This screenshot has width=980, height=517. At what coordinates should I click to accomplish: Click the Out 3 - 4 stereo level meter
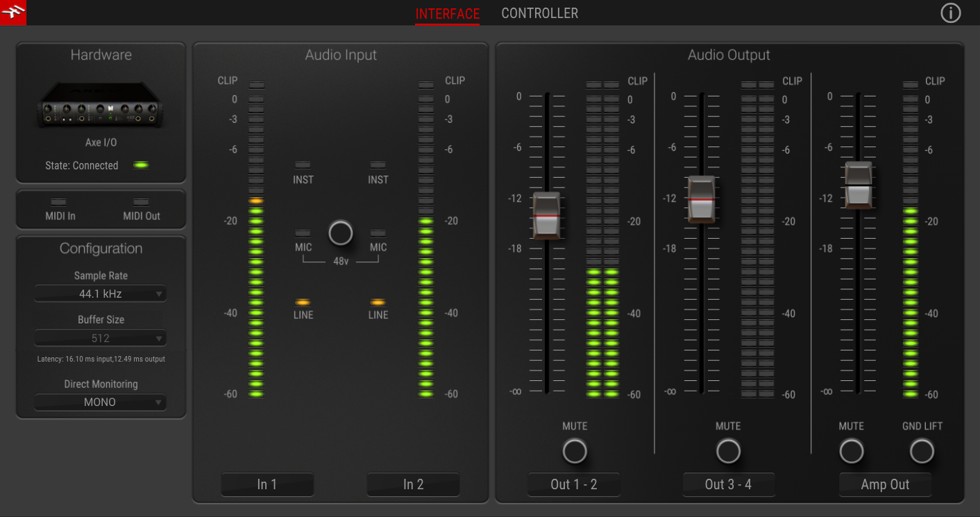click(757, 239)
